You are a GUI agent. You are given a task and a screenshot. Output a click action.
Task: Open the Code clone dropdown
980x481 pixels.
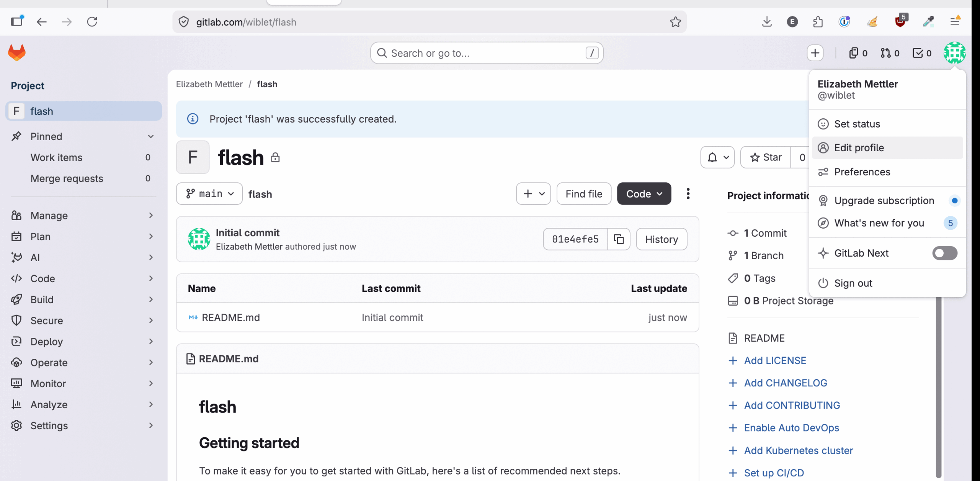pyautogui.click(x=644, y=194)
